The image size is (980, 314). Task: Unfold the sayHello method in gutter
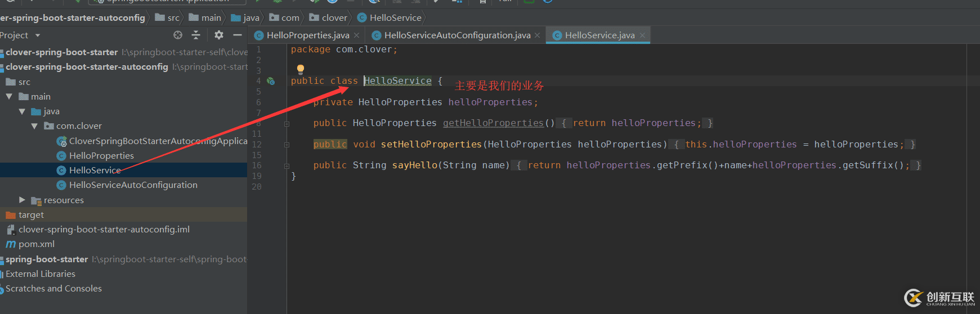coord(287,165)
